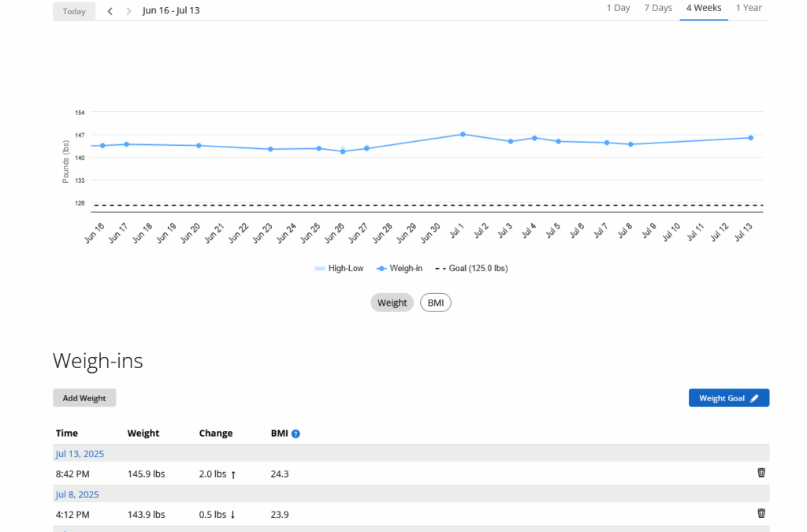Select the 4 Weeks range tab

pos(703,8)
